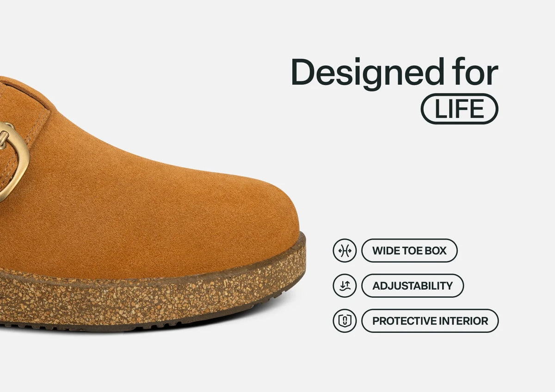Select the ADJUSTABILITY pill label
Image resolution: width=555 pixels, height=392 pixels.
[413, 286]
